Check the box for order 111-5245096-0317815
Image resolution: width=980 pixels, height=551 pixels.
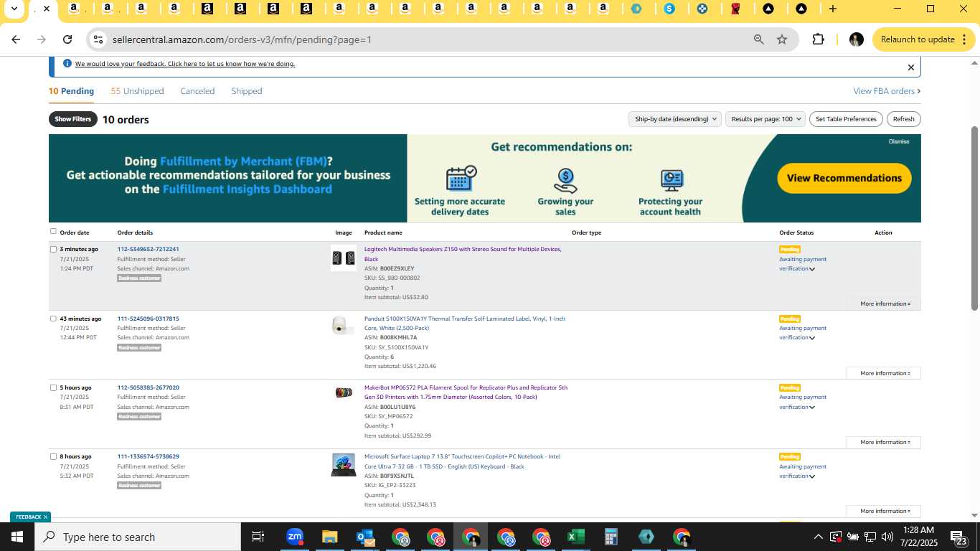[x=53, y=319]
